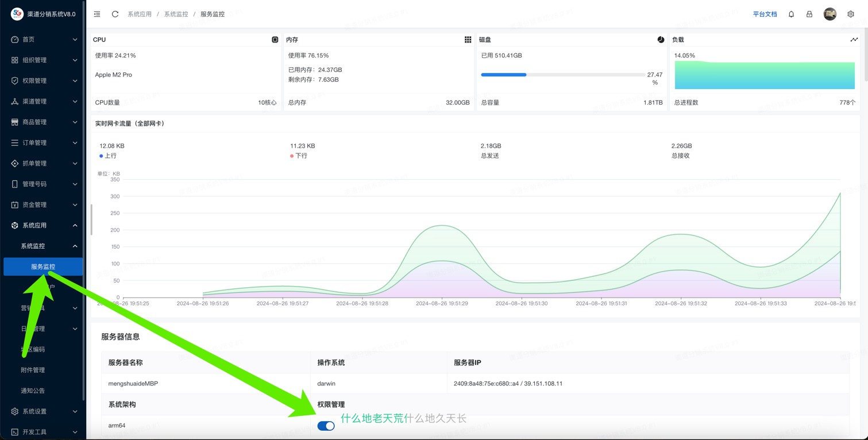The height and width of the screenshot is (440, 868).
Task: Click the refresh icon in top bar
Action: click(115, 14)
